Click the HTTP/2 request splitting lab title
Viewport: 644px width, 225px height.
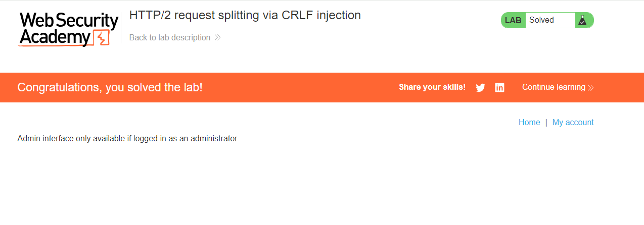click(x=245, y=15)
